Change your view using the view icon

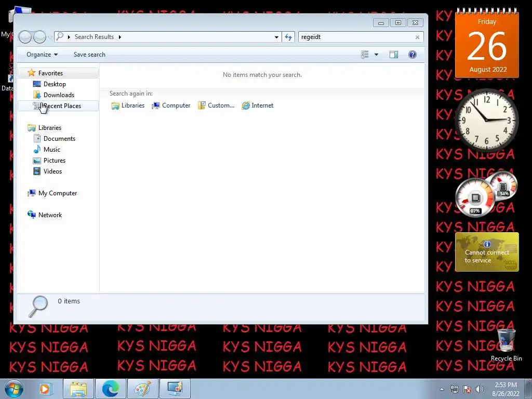point(365,55)
